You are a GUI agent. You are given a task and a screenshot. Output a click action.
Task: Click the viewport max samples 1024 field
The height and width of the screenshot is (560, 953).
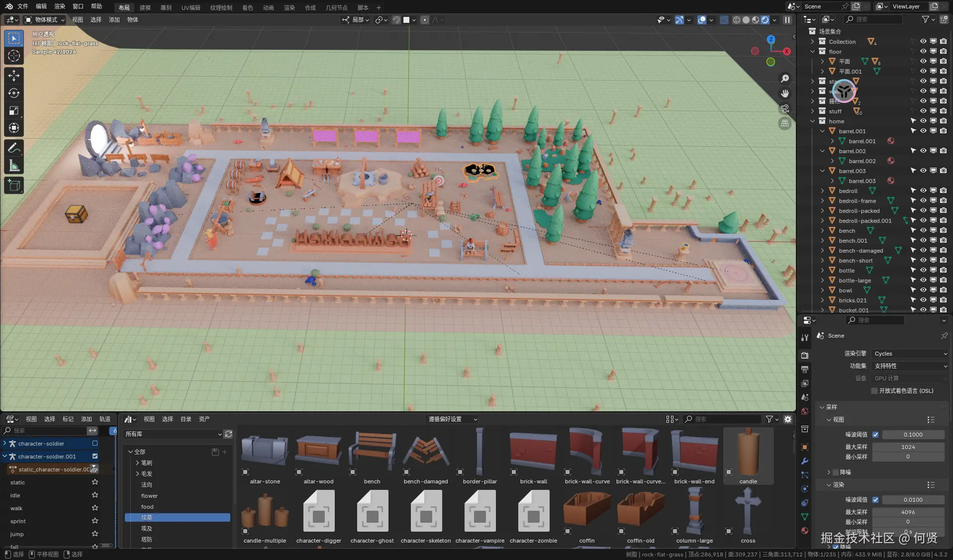pos(908,447)
